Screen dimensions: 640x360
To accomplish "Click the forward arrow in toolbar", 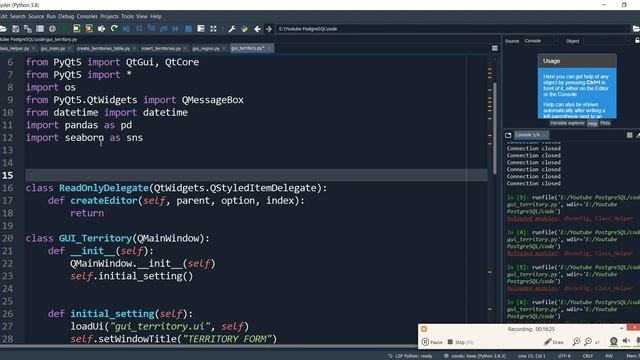I will (269, 29).
